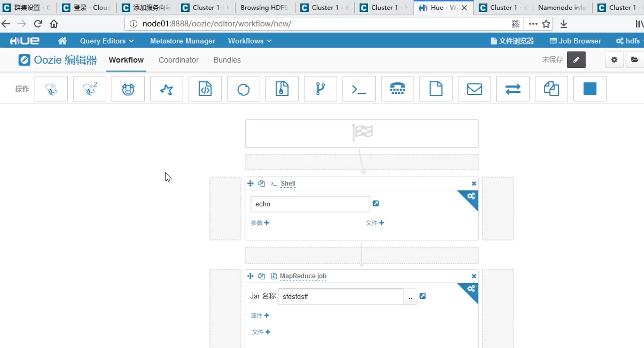Open Job Browser from top bar

575,41
